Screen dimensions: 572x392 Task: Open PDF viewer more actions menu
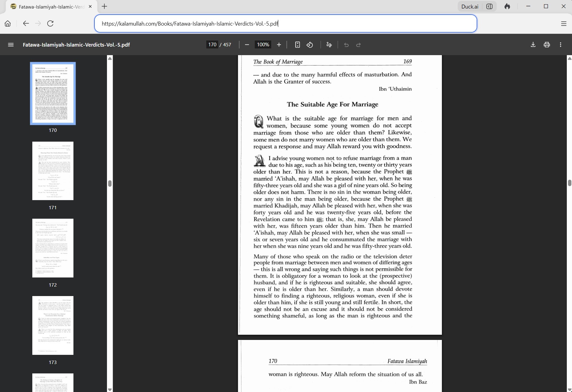click(x=560, y=45)
